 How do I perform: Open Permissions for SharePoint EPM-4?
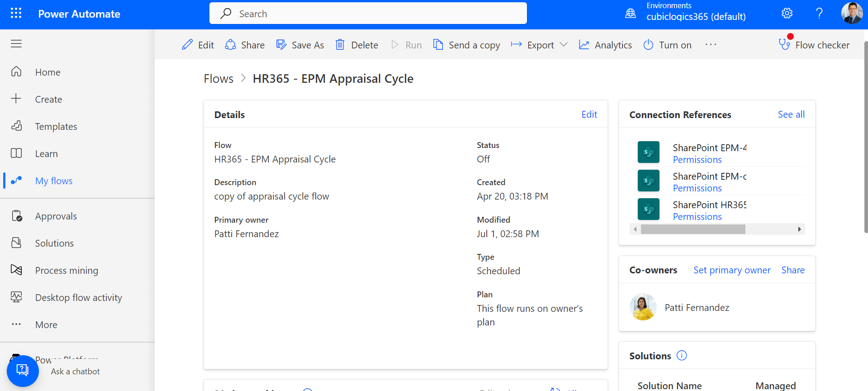697,160
